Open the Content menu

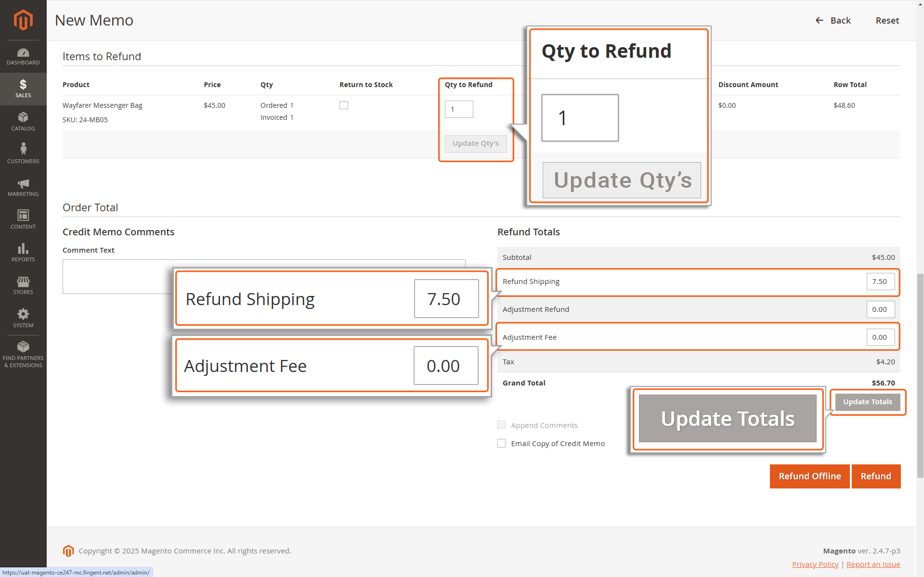tap(23, 220)
